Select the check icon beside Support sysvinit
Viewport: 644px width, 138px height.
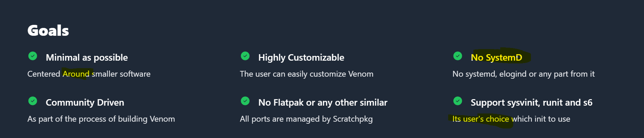[x=458, y=101]
